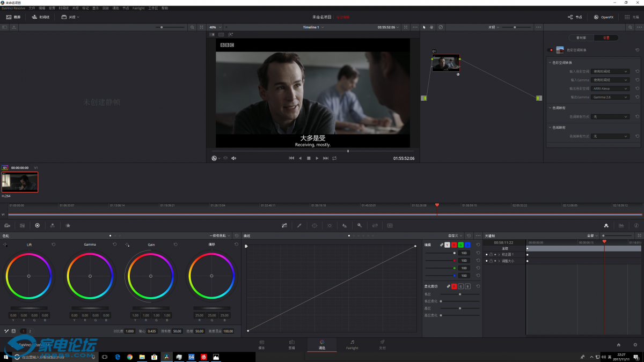644x362 pixels.
Task: Toggle the Y luminance curve channel button
Action: (448, 245)
